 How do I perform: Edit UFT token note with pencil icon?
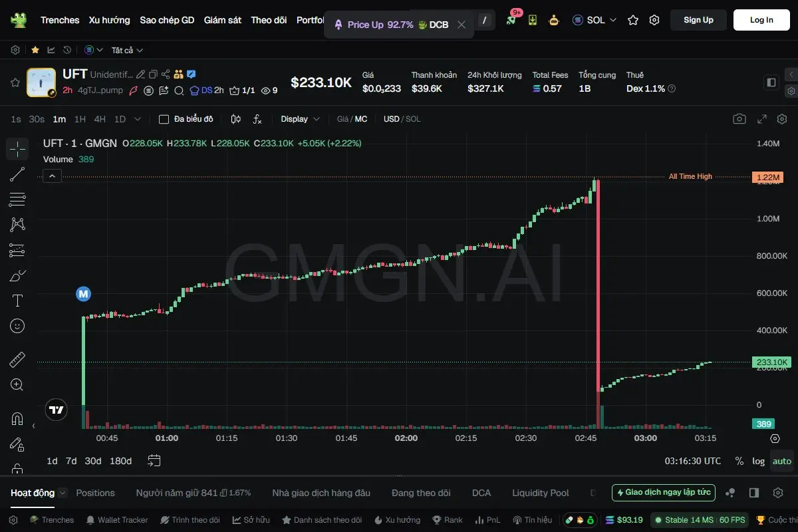pos(140,74)
